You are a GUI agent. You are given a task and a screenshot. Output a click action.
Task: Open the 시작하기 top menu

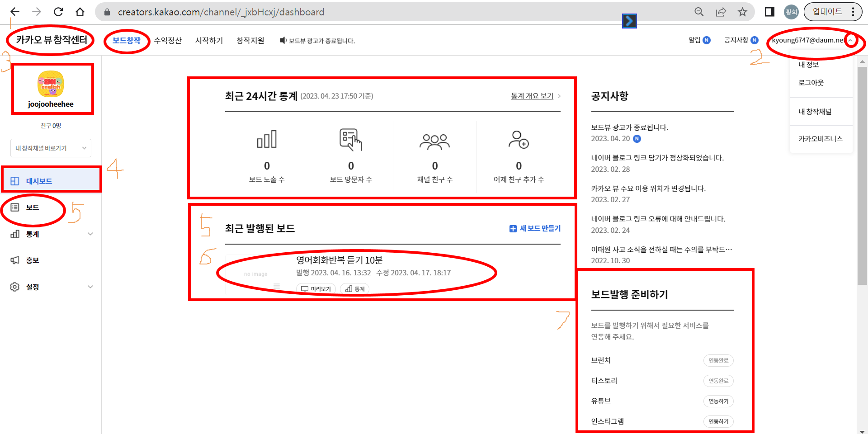tap(209, 40)
